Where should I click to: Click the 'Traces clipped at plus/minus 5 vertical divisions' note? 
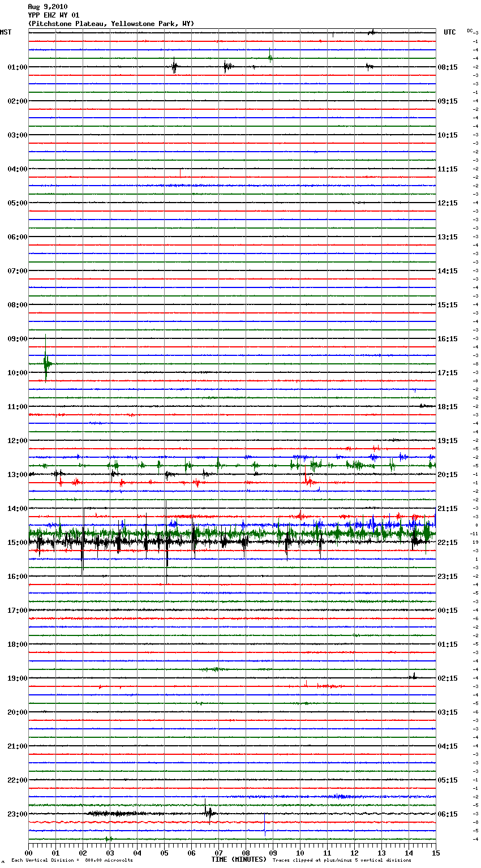click(342, 860)
